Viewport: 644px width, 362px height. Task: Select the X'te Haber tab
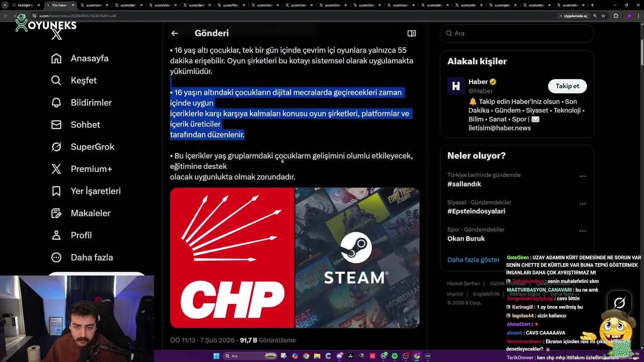60,5
